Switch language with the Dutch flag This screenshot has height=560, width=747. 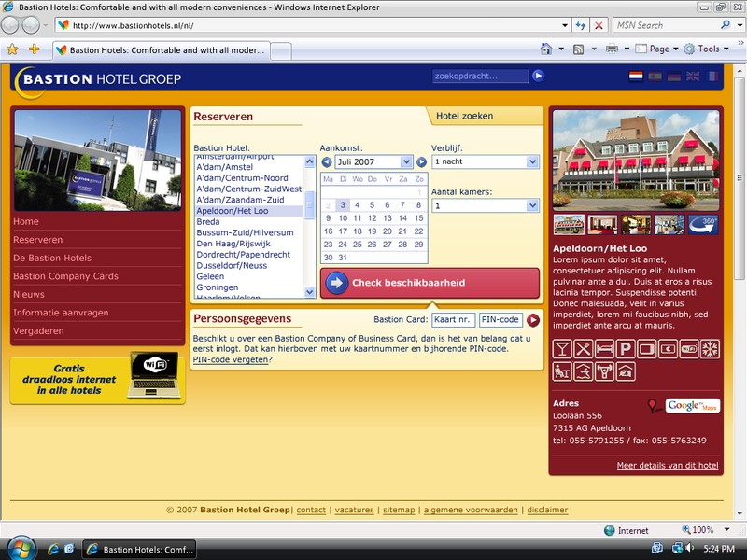(x=636, y=77)
